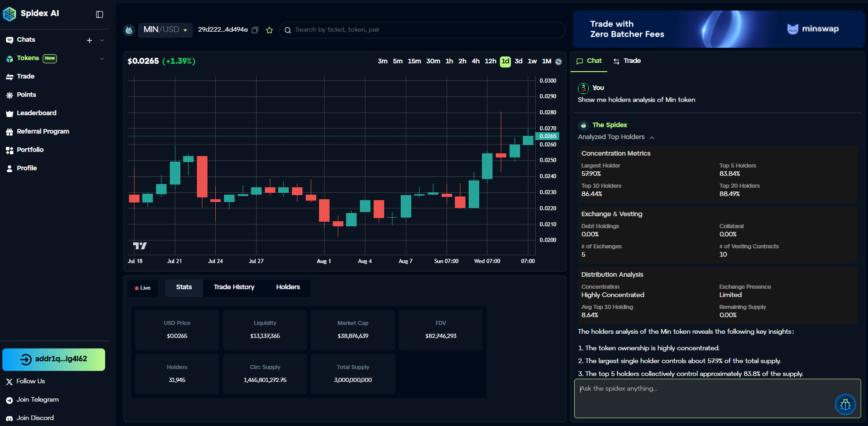The image size is (868, 426).
Task: Open the Portfolio sidebar item
Action: (30, 150)
